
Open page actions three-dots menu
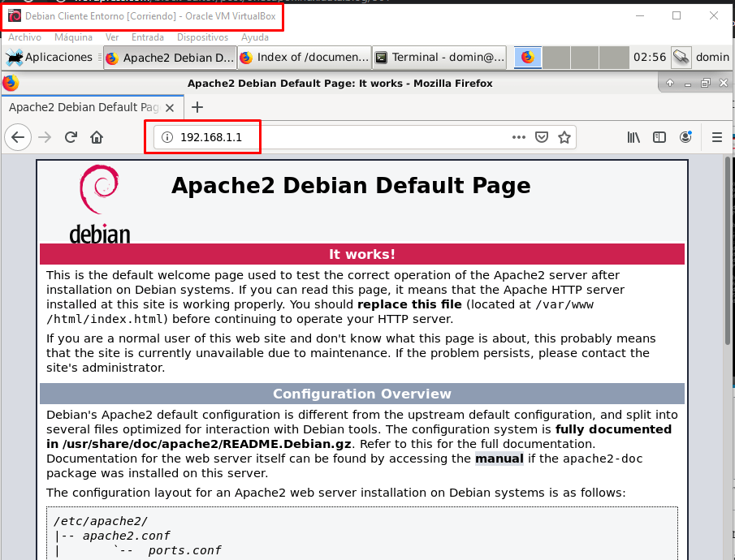[519, 137]
